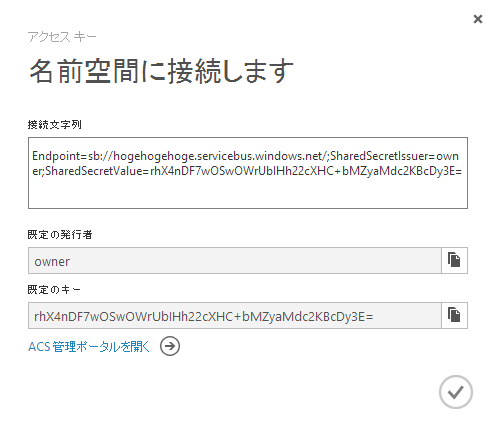Open the ACS 管理ポータルを開く link
Viewport: 496px width, 433px height.
click(x=89, y=347)
